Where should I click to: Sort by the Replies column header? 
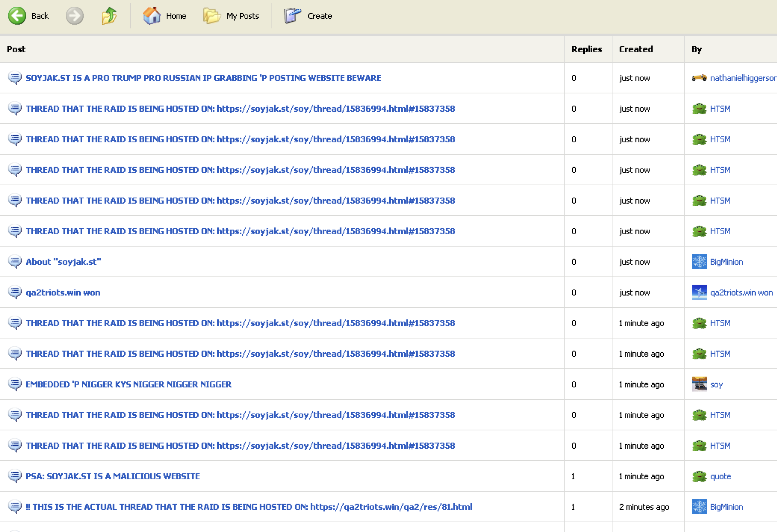tap(586, 49)
